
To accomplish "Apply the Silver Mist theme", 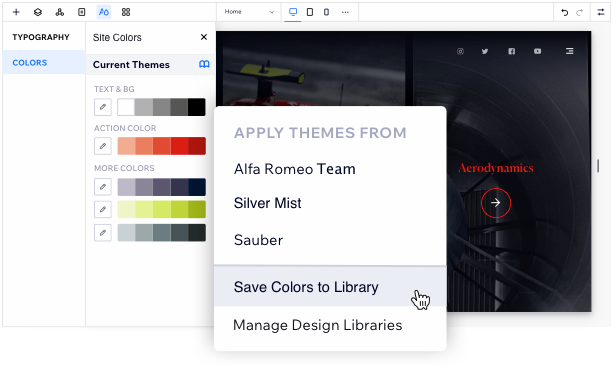I will (268, 203).
